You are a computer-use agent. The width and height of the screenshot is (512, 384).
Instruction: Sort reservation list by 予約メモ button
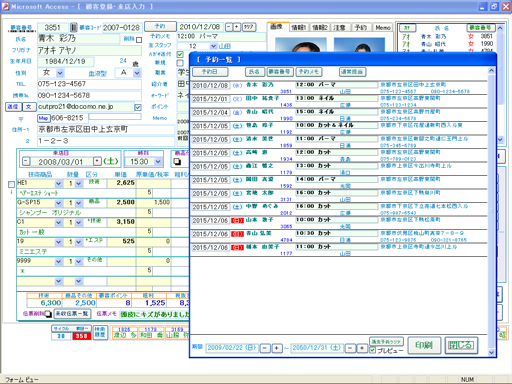[x=309, y=72]
